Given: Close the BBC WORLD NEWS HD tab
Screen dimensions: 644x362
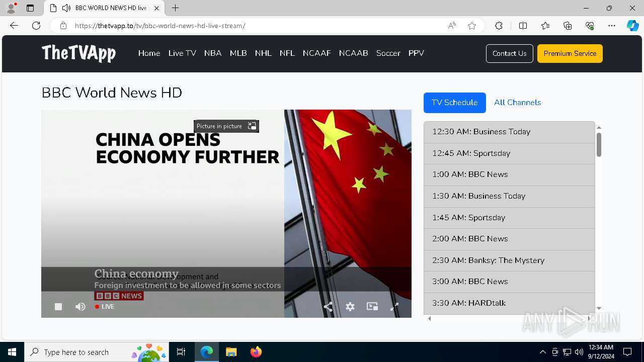Looking at the screenshot, I should [x=157, y=8].
